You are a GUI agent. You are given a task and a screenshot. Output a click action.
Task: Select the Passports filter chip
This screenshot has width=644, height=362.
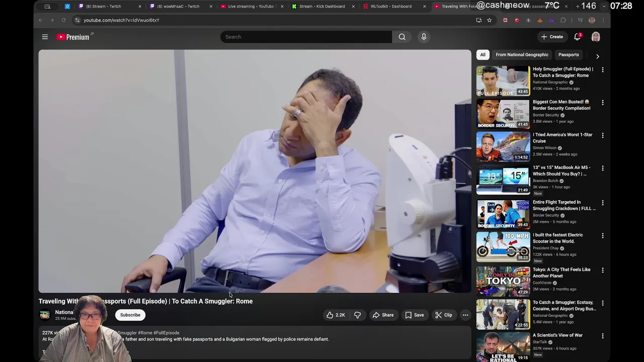click(x=569, y=55)
